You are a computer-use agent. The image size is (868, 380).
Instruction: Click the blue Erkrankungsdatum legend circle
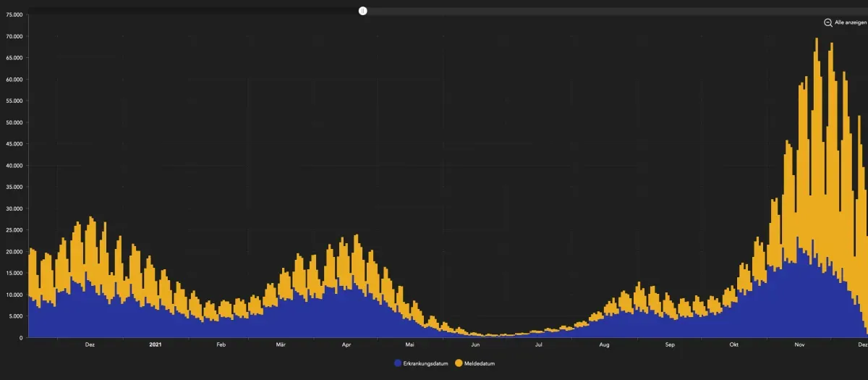[x=398, y=363]
